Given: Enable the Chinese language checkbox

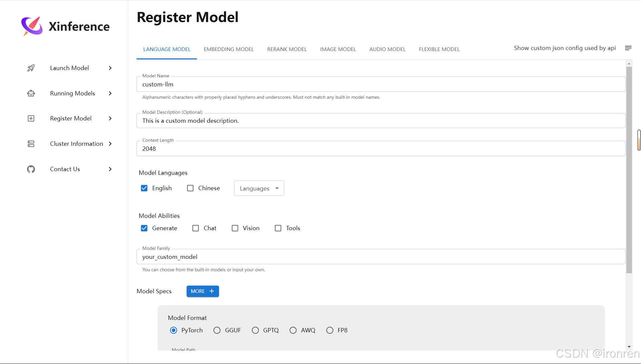Looking at the screenshot, I should [190, 188].
